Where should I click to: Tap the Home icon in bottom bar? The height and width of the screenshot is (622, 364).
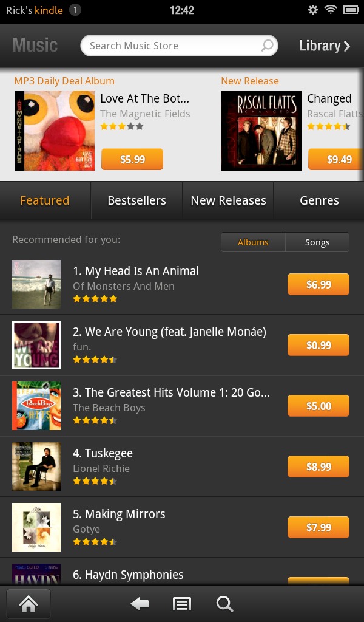point(29,603)
